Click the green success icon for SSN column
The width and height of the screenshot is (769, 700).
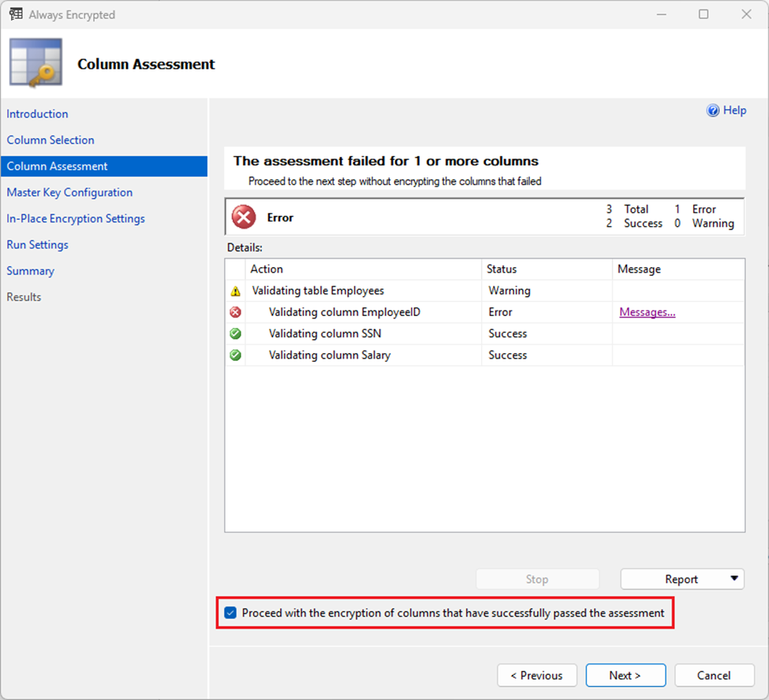coord(235,333)
